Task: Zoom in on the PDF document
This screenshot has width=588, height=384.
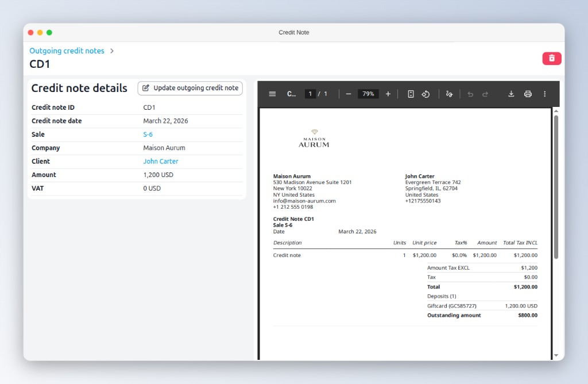Action: pos(388,94)
